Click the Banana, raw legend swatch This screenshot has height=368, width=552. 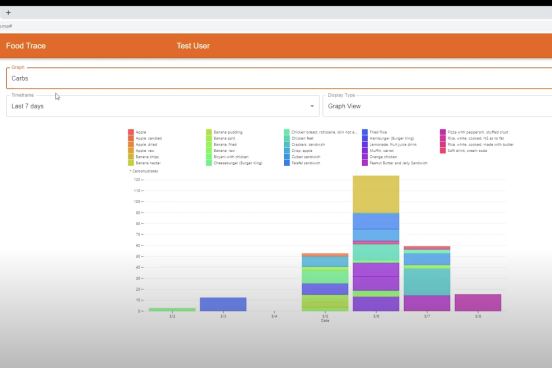pyautogui.click(x=209, y=151)
